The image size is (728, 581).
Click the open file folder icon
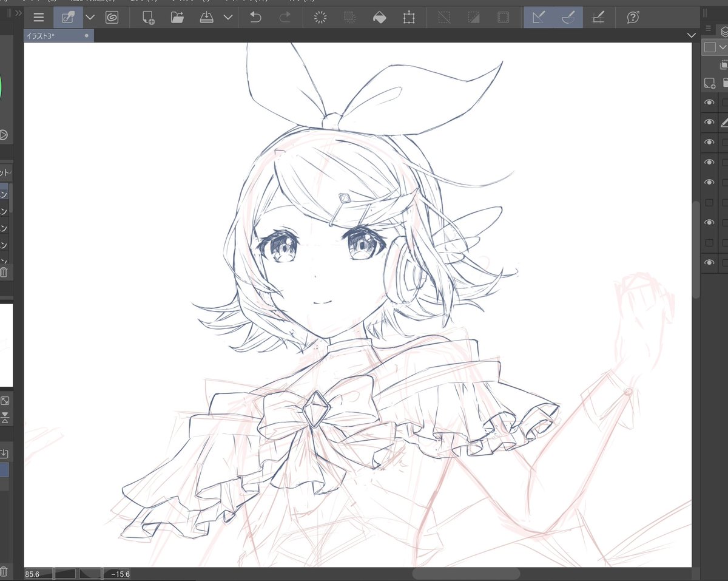pos(177,18)
